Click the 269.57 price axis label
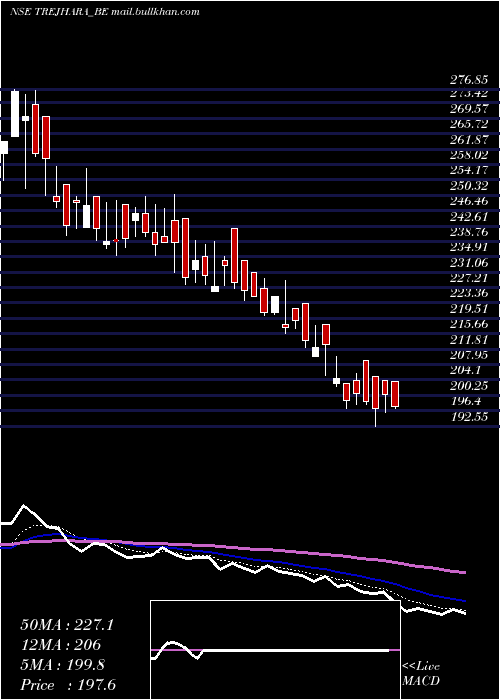Viewport: 500px width, 700px height. pyautogui.click(x=469, y=109)
